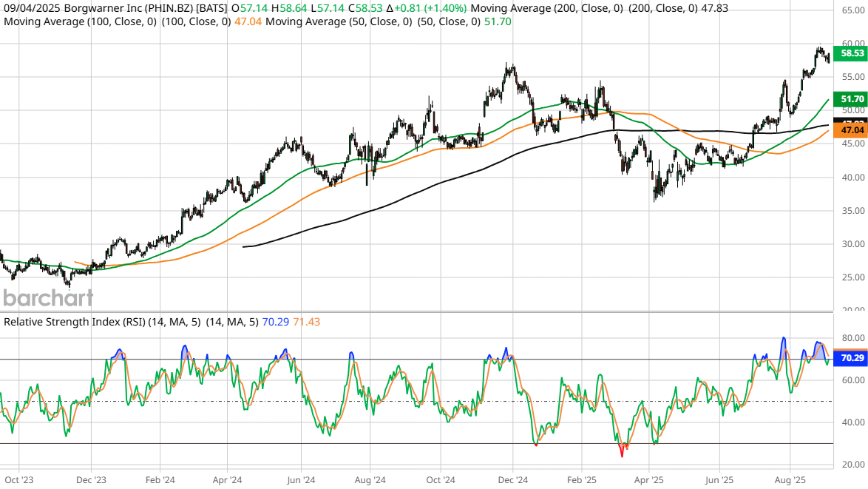Viewport: 868px width, 489px height.
Task: Click the Oct '23 date label
Action: [x=18, y=479]
